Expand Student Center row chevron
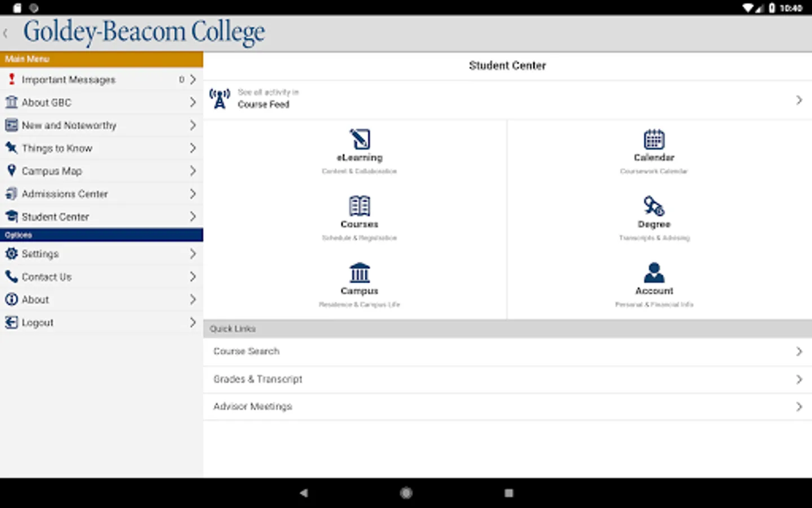Image resolution: width=812 pixels, height=508 pixels. click(x=193, y=216)
